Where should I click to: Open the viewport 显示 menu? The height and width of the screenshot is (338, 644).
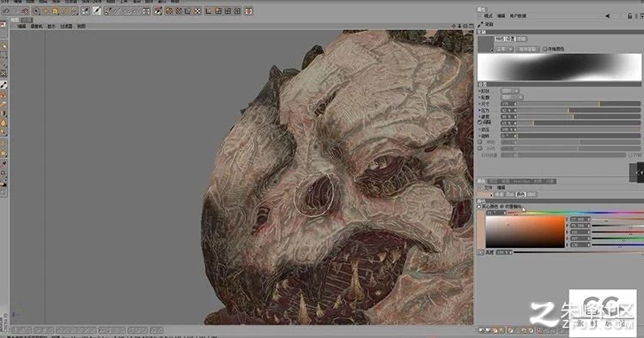[52, 27]
